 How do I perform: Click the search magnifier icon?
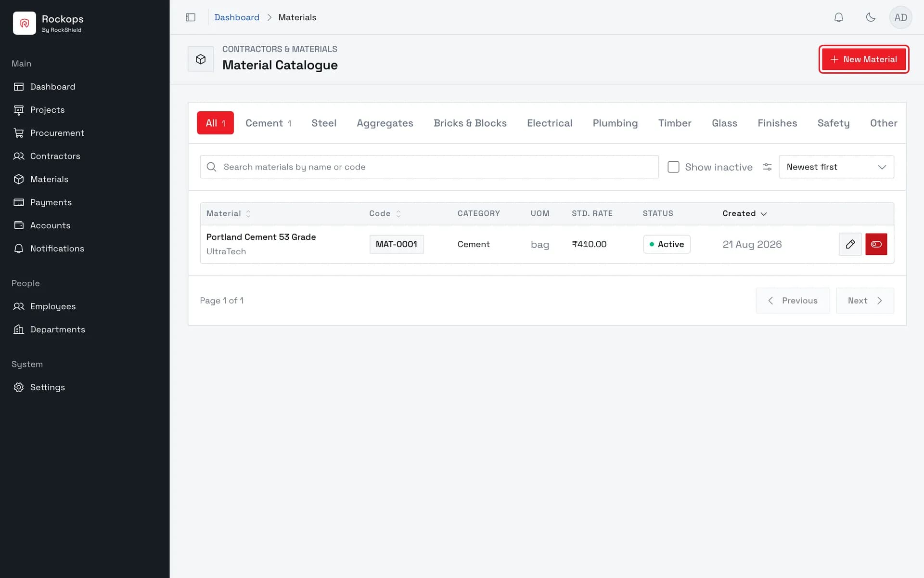click(x=211, y=167)
